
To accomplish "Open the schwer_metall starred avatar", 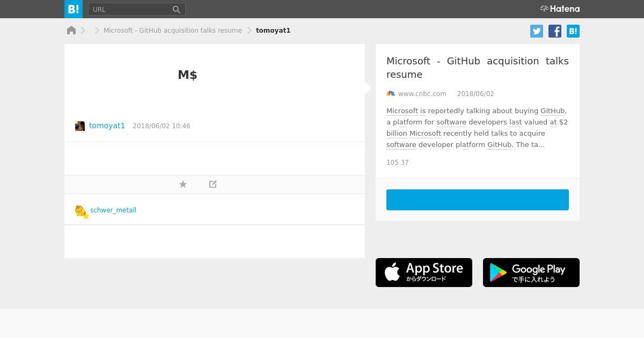I will [82, 211].
